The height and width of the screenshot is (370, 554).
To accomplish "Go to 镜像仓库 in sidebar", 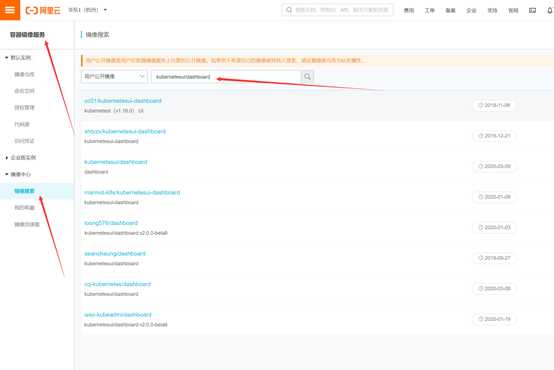I will (x=24, y=75).
